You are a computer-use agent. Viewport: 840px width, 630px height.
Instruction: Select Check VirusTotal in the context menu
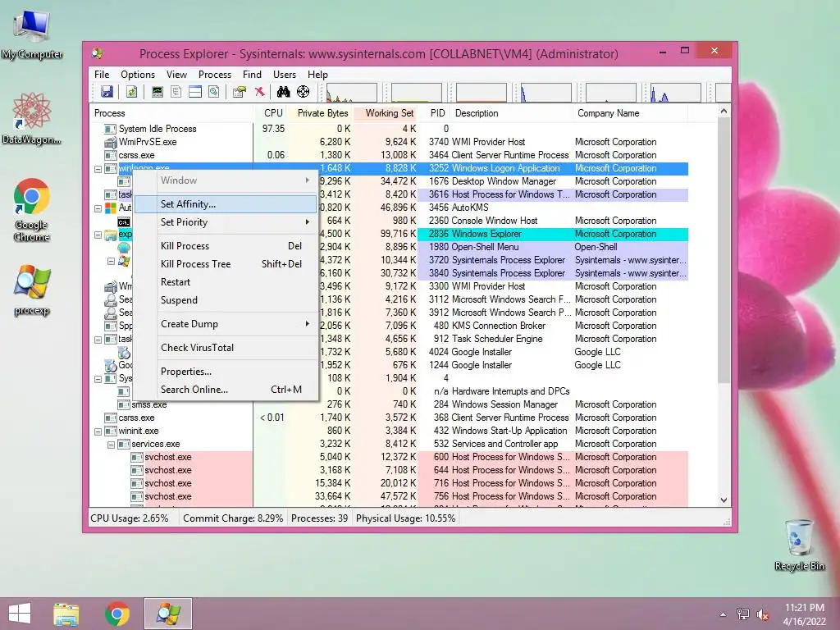click(226, 348)
